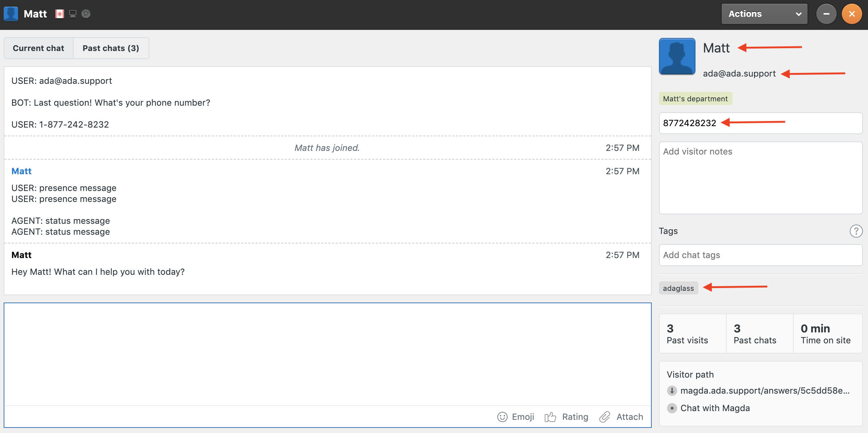Minimize the chat window

pos(826,14)
